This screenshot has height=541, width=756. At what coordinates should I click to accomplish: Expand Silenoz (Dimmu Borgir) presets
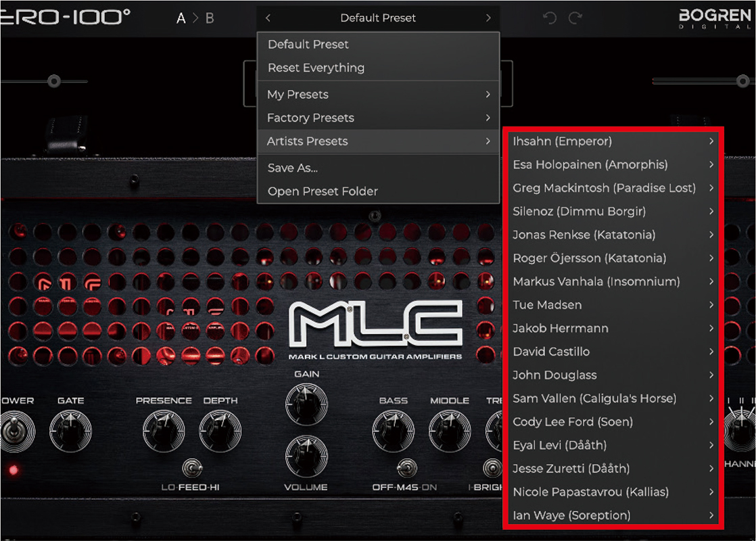pyautogui.click(x=613, y=212)
